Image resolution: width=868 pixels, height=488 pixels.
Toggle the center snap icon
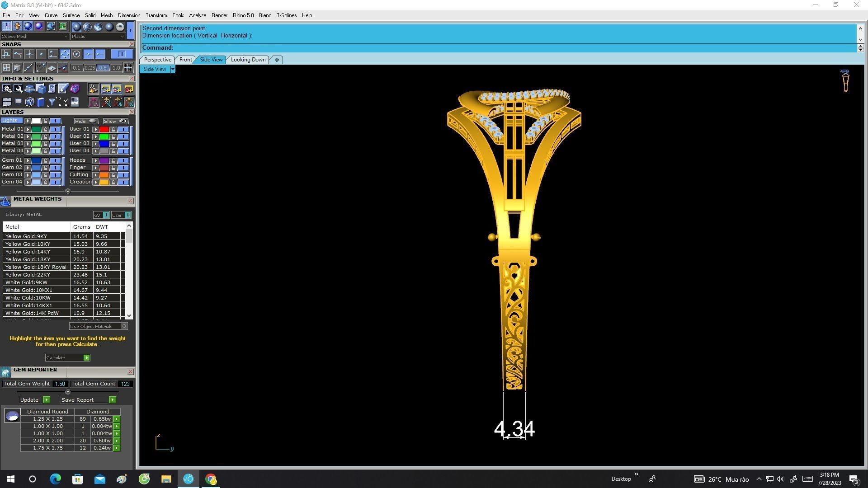pos(76,54)
